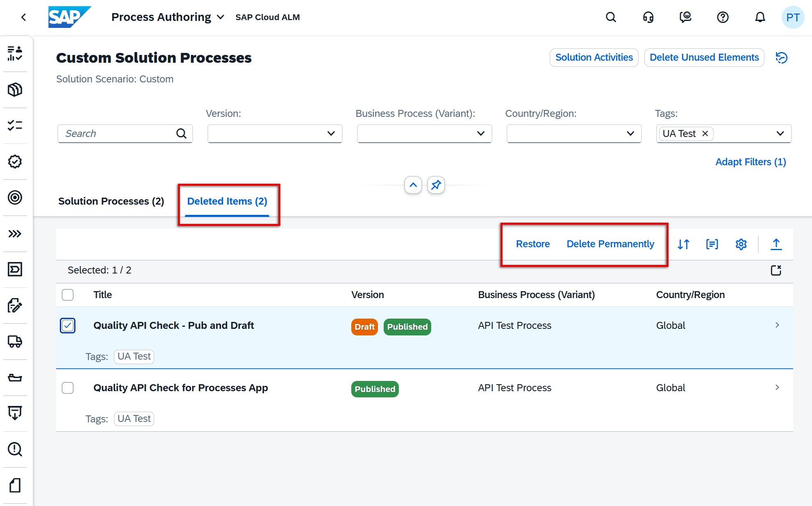Viewport: 812px width, 506px height.
Task: Open the Version filter dropdown
Action: click(331, 134)
